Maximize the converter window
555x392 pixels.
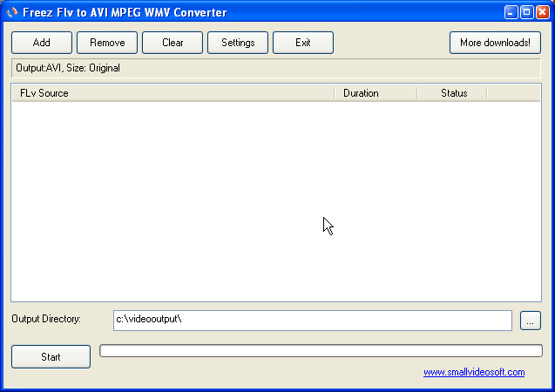pyautogui.click(x=526, y=12)
